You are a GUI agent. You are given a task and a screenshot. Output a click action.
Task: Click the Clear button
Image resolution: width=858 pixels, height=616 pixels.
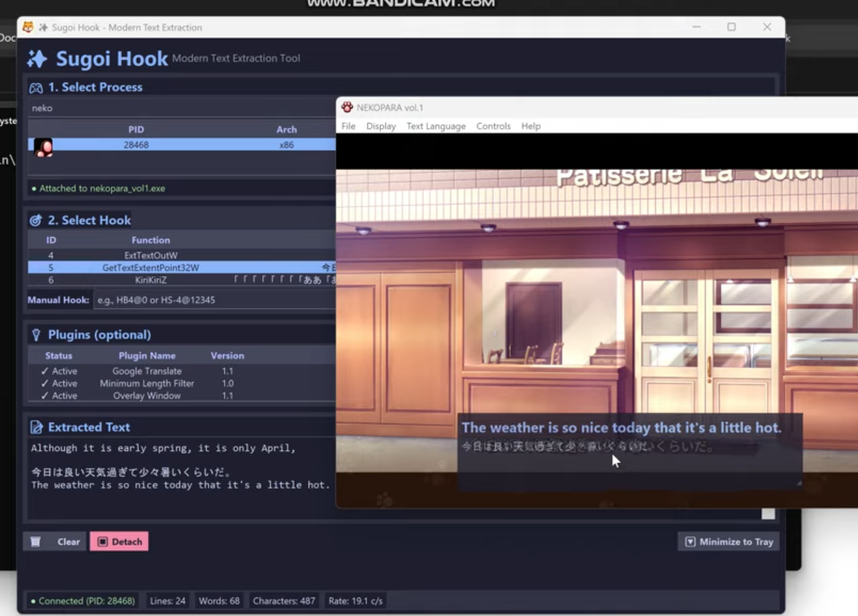pos(54,542)
